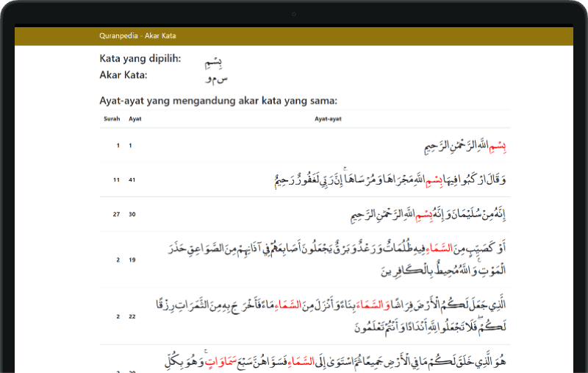The width and height of the screenshot is (588, 373).
Task: Click the verse text in Surah 27 Ayat 30 row
Action: pos(429,215)
